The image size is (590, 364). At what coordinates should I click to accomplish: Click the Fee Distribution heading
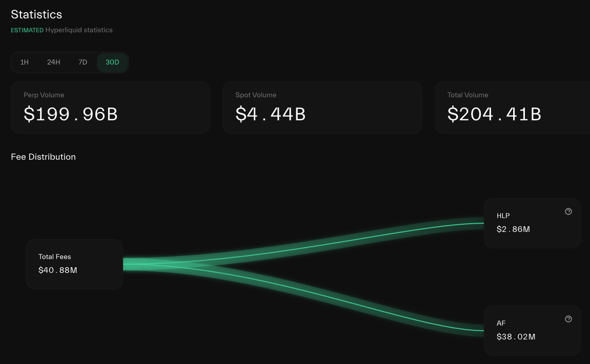pyautogui.click(x=44, y=157)
